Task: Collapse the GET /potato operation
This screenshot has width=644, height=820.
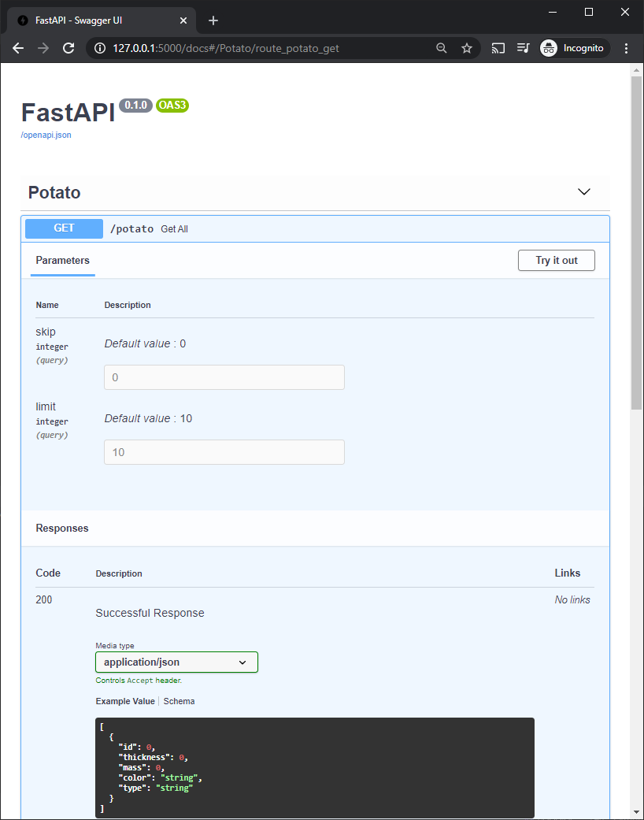Action: tap(315, 229)
